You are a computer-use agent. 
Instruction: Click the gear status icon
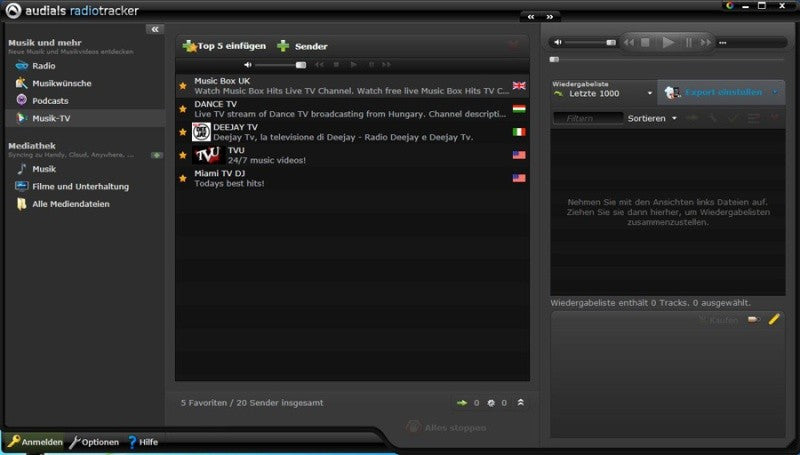491,403
